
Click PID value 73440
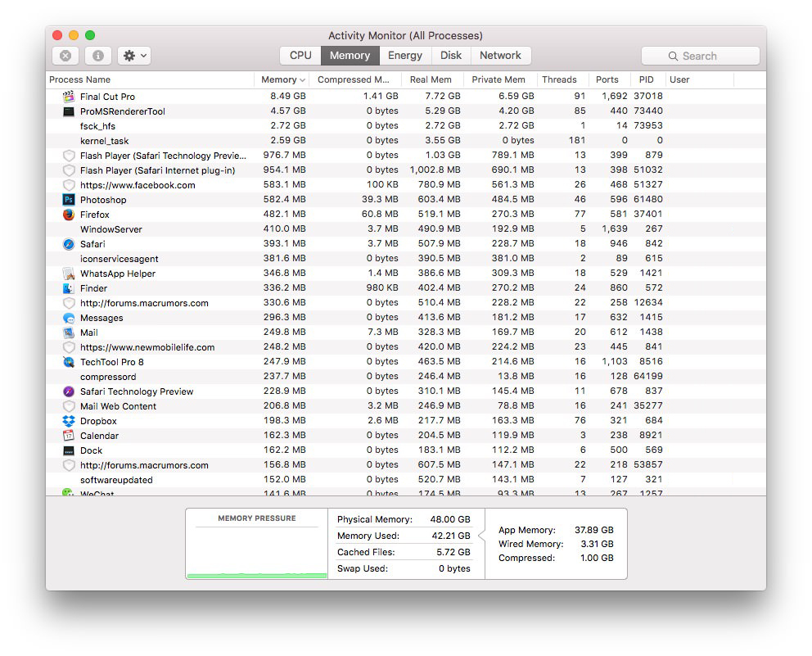click(648, 111)
